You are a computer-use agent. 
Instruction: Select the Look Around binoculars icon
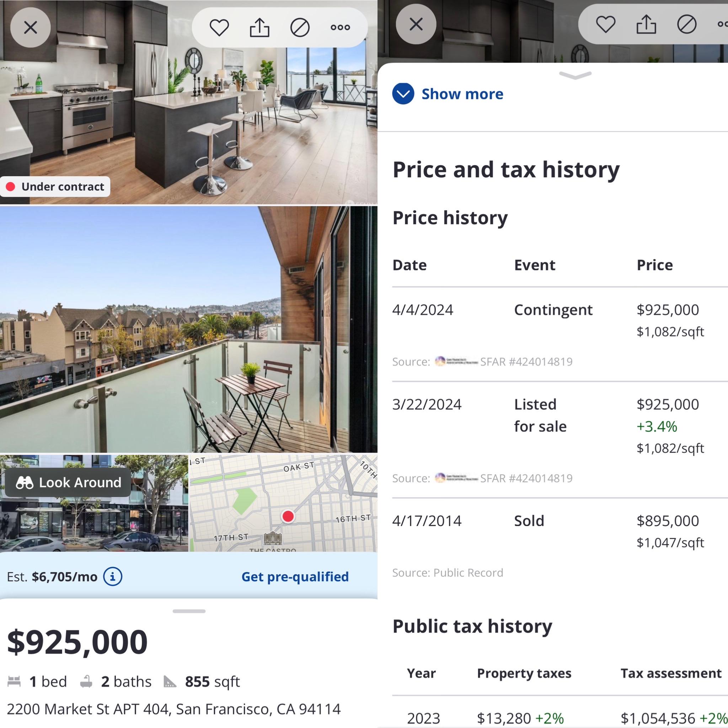[25, 483]
